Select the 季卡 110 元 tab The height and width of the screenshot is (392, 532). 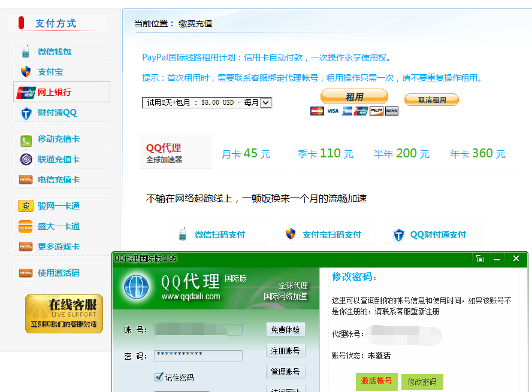point(325,154)
